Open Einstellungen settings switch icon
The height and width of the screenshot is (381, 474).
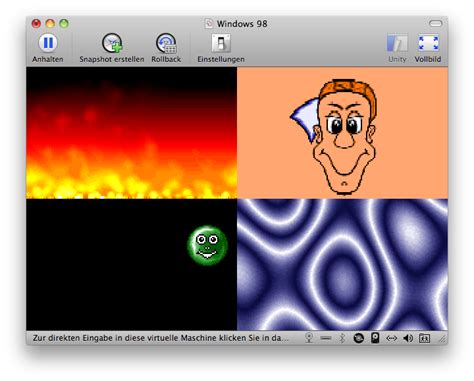pyautogui.click(x=221, y=43)
